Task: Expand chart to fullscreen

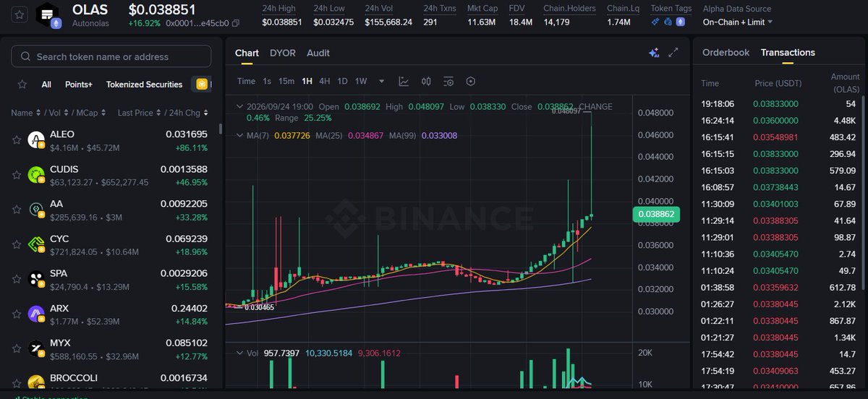Action: click(673, 52)
